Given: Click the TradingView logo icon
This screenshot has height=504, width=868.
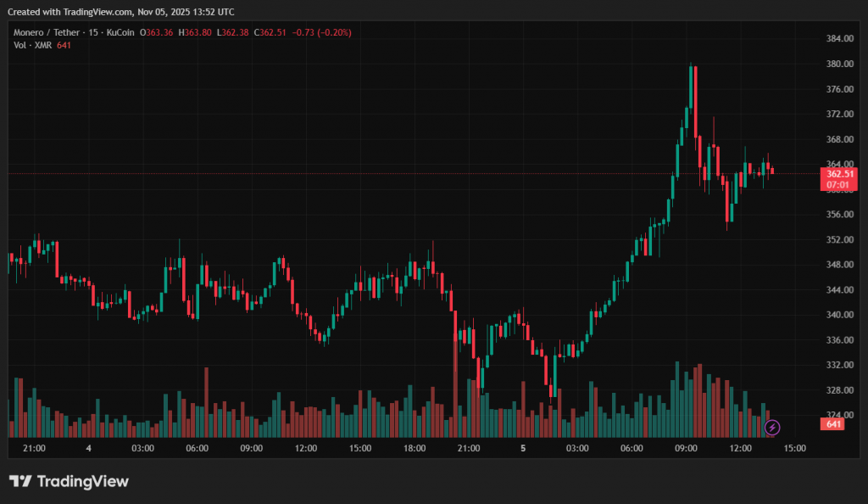Looking at the screenshot, I should (x=20, y=481).
